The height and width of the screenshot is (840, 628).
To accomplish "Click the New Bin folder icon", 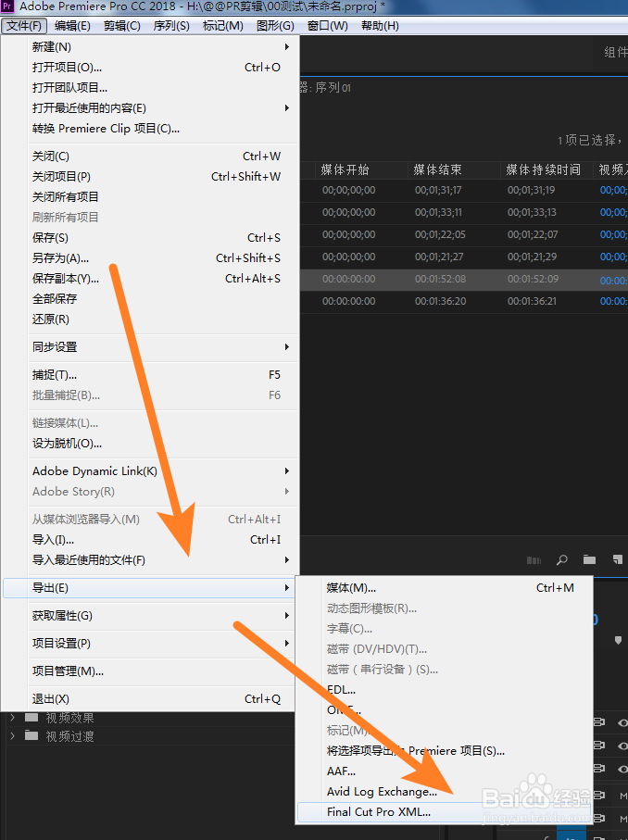I will point(589,559).
